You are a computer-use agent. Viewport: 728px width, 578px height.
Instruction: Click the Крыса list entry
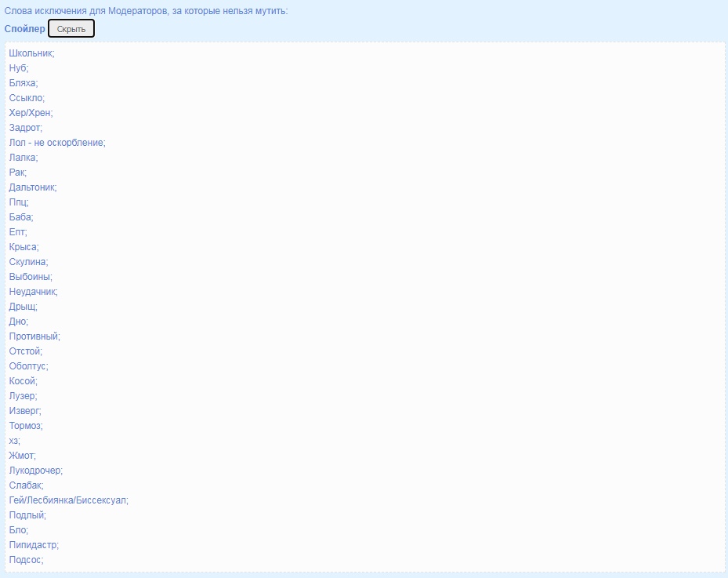[x=24, y=247]
